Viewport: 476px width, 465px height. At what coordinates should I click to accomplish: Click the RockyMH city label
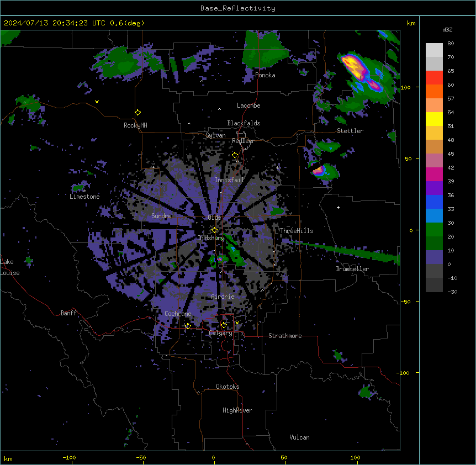coord(135,125)
